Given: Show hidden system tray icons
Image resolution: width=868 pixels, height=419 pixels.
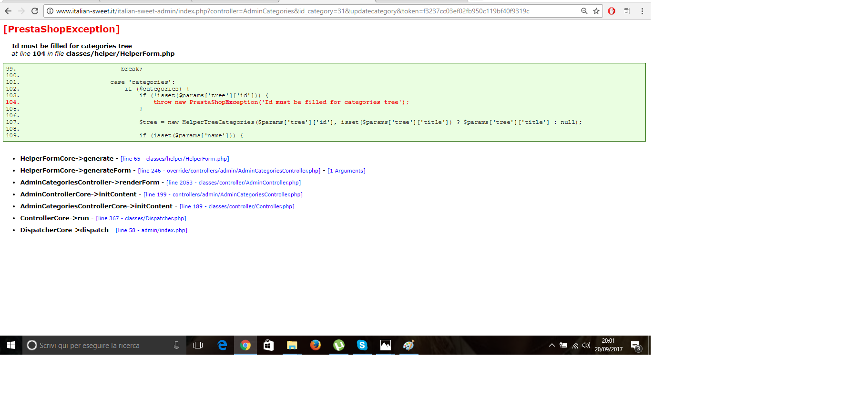Looking at the screenshot, I should pyautogui.click(x=551, y=345).
